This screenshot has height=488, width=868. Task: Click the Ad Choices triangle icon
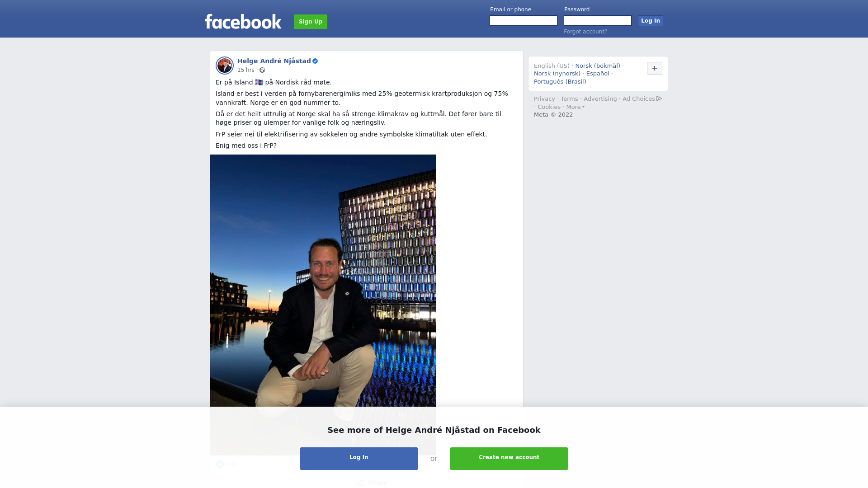coord(659,99)
